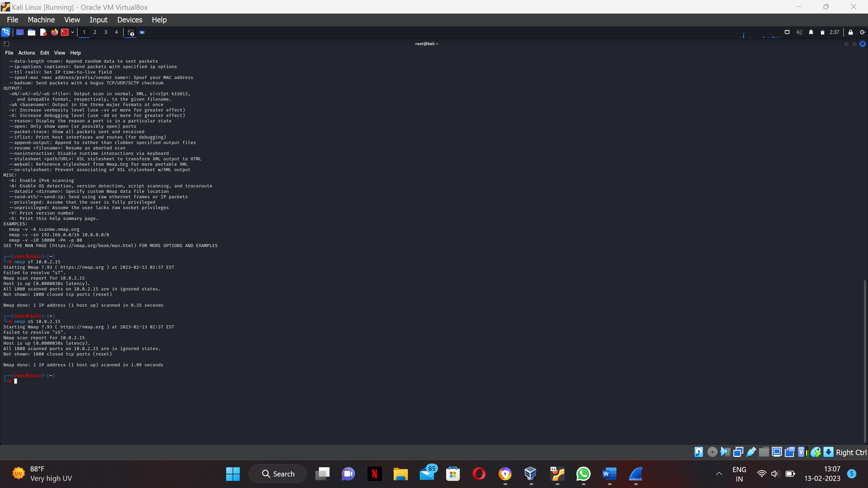Expand the Windows taskbar hidden icons chevron
This screenshot has width=868, height=488.
point(719,473)
